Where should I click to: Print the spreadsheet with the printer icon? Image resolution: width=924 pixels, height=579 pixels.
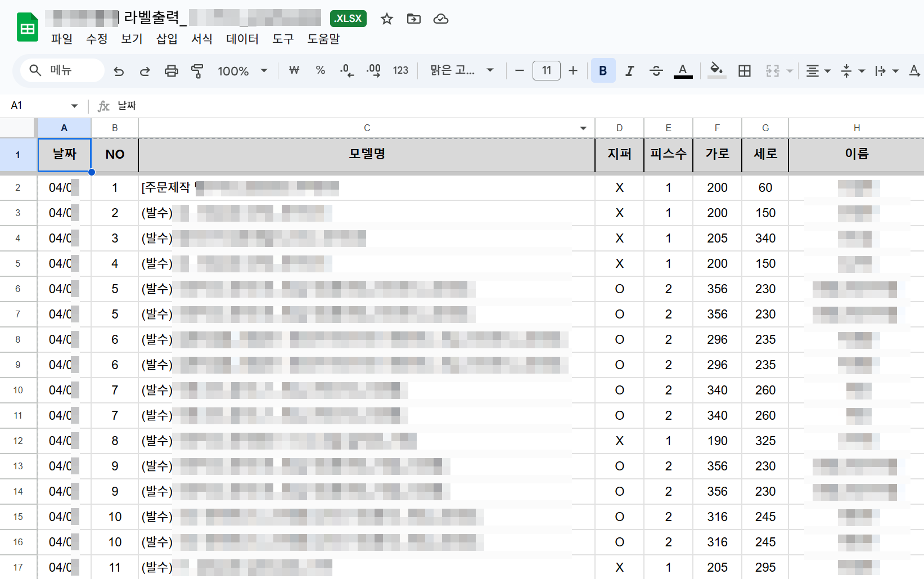tap(171, 71)
